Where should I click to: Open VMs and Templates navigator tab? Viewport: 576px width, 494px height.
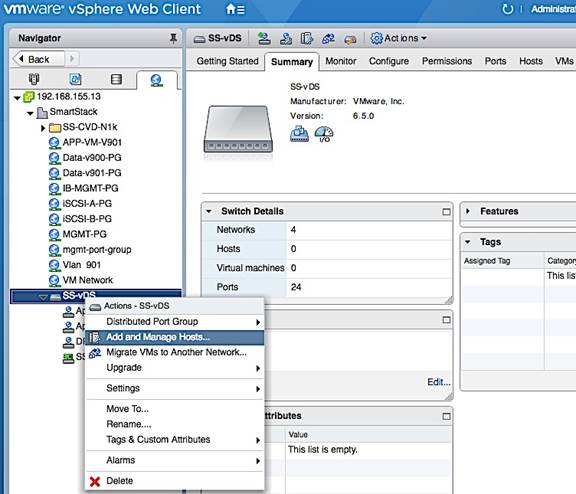75,79
